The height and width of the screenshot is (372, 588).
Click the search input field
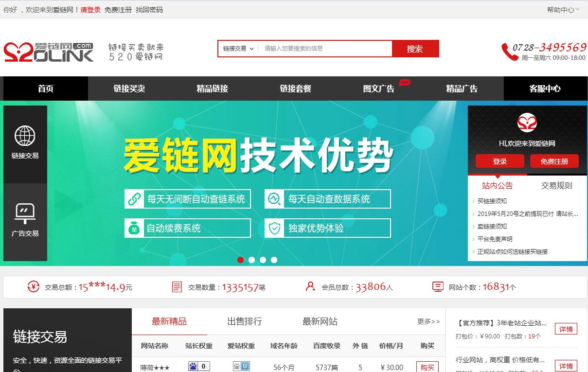pos(326,49)
